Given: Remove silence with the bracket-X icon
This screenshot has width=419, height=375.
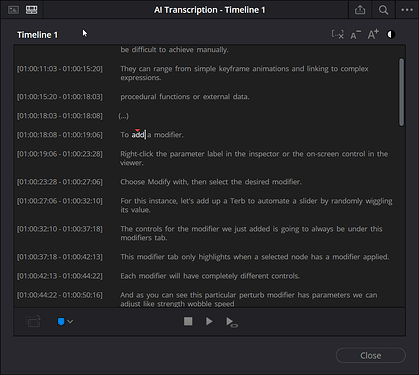Looking at the screenshot, I should [x=338, y=34].
